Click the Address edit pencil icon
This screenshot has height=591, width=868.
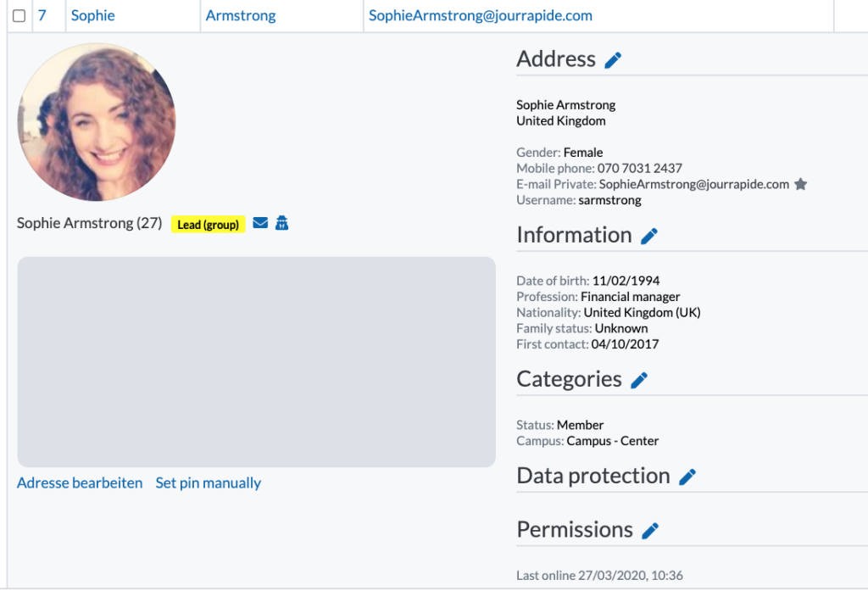click(613, 60)
